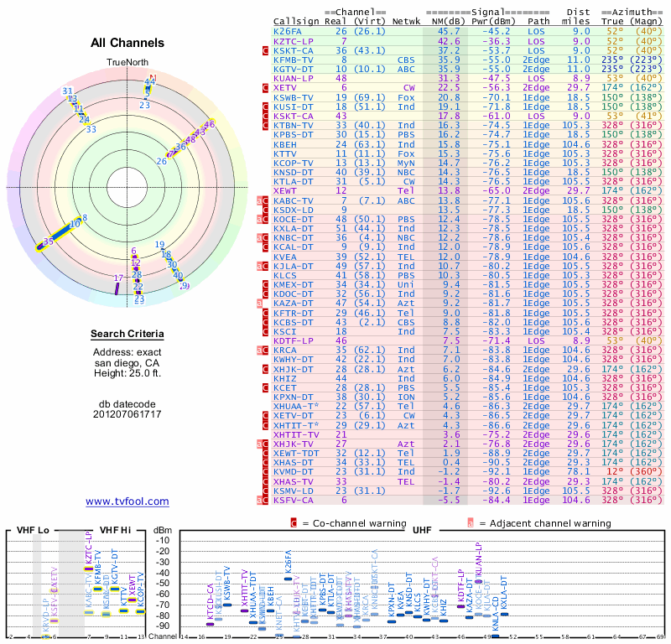The width and height of the screenshot is (671, 644).
Task: Click the co-channel warning icon beside KDOC-DT
Action: tap(265, 294)
